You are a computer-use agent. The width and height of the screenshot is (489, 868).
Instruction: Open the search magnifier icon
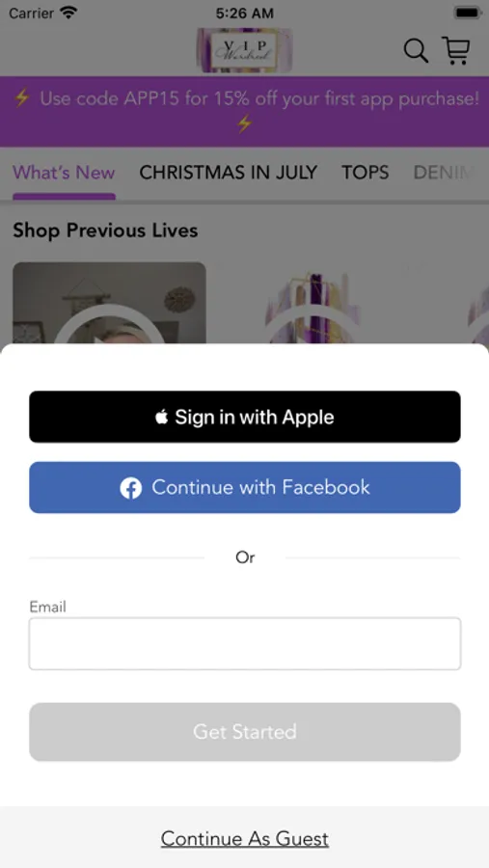(x=416, y=51)
